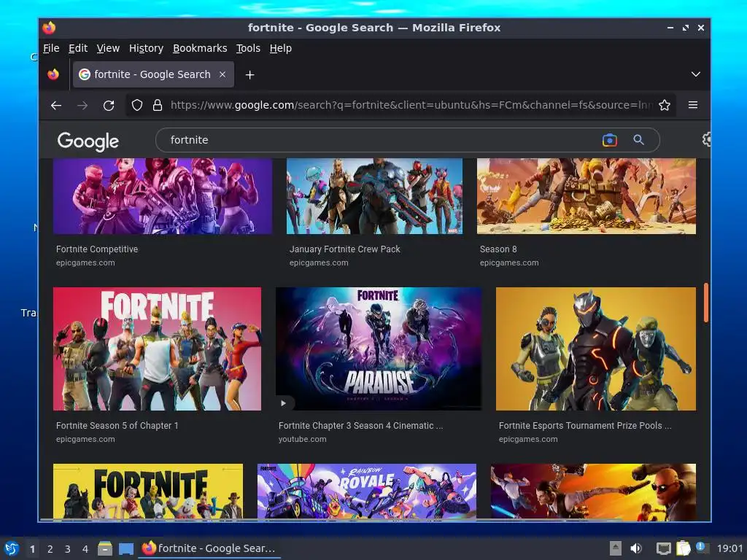This screenshot has width=747, height=560.
Task: Switch to workspace 3
Action: [x=68, y=549]
